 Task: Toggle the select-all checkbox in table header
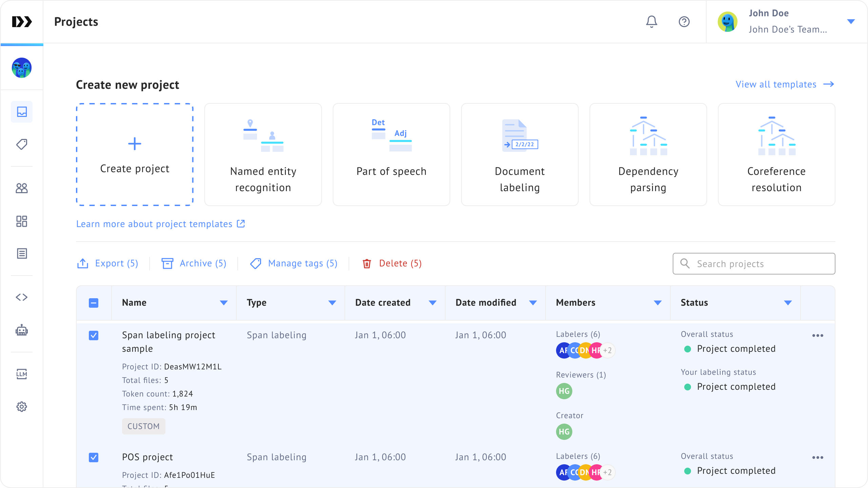pyautogui.click(x=94, y=303)
